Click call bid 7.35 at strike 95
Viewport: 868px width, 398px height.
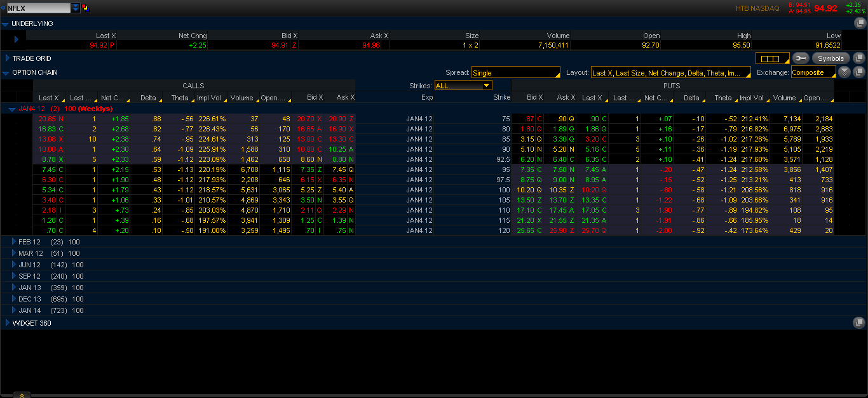[308, 169]
